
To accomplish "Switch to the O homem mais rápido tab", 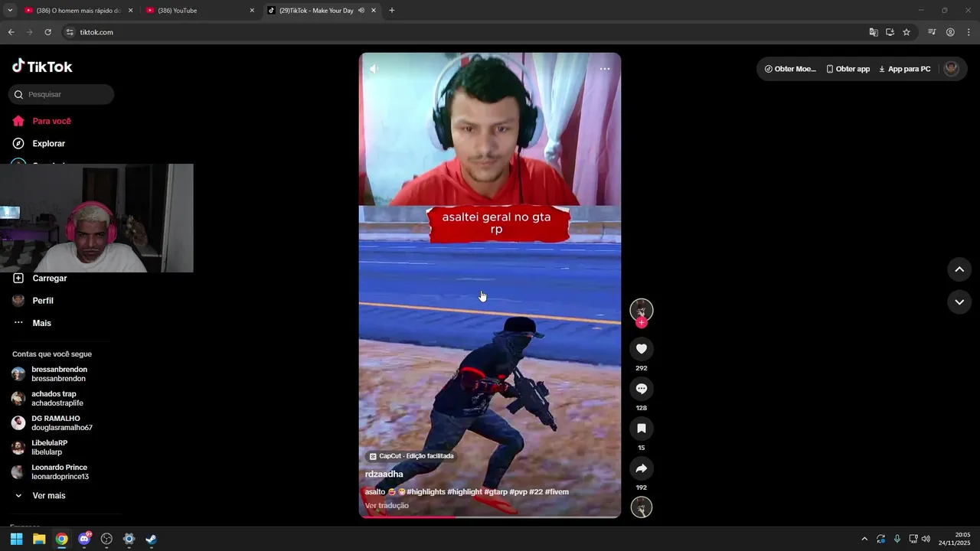I will pos(78,11).
